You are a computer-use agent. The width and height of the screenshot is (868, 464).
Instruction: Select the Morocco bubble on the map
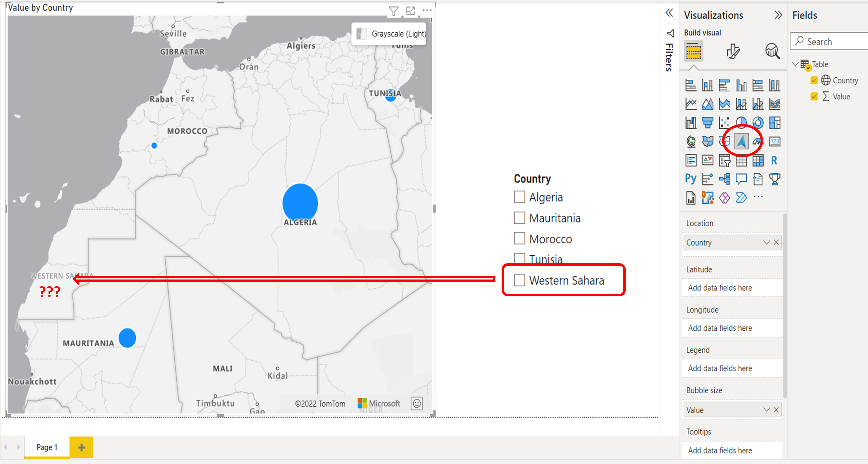tap(154, 146)
